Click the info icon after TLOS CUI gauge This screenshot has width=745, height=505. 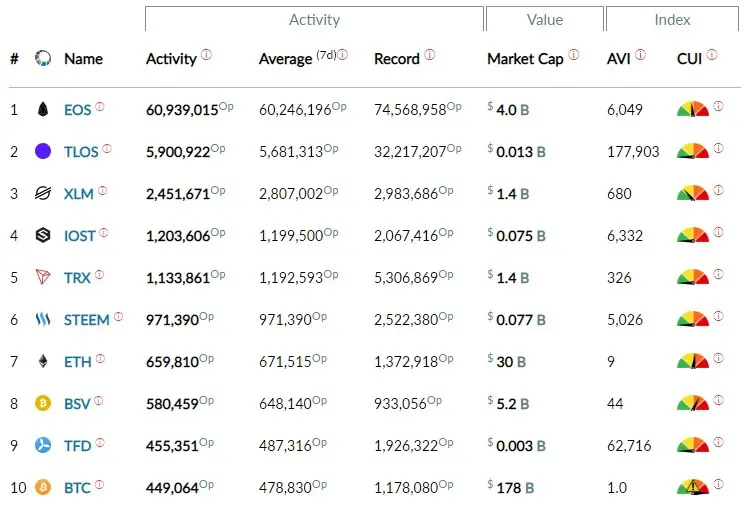(x=718, y=148)
